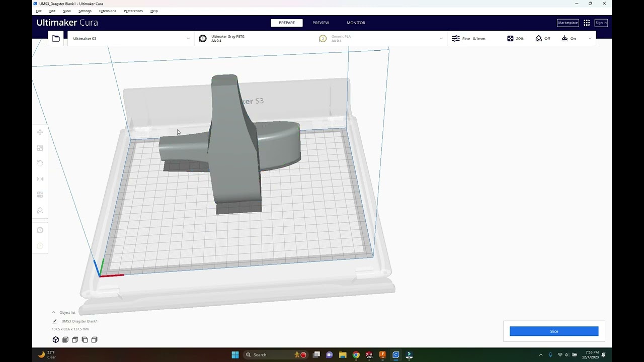Open File Explorer from the taskbar
Viewport: 644px width, 362px height.
343,355
